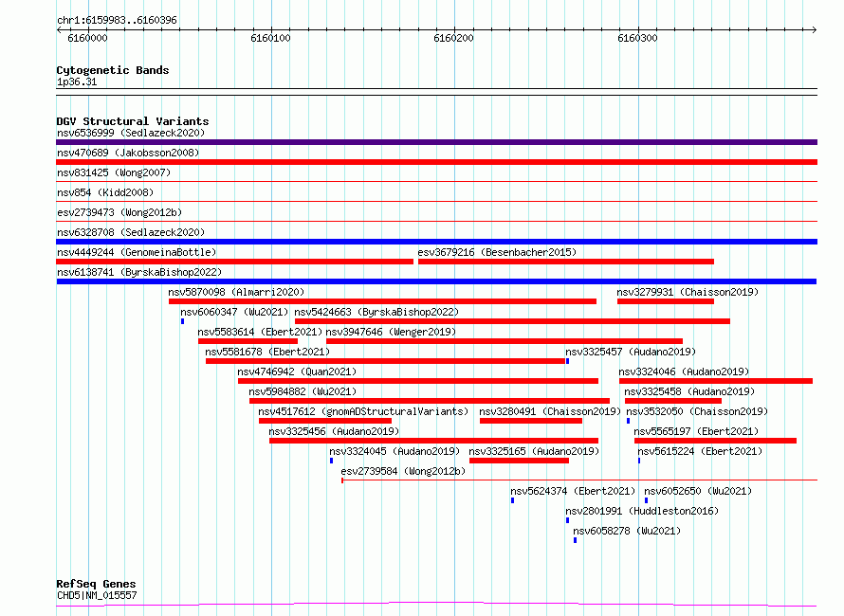Click nsv5615224 (Ebert2021) label
Viewport: 844px width, 616px height.
click(700, 451)
